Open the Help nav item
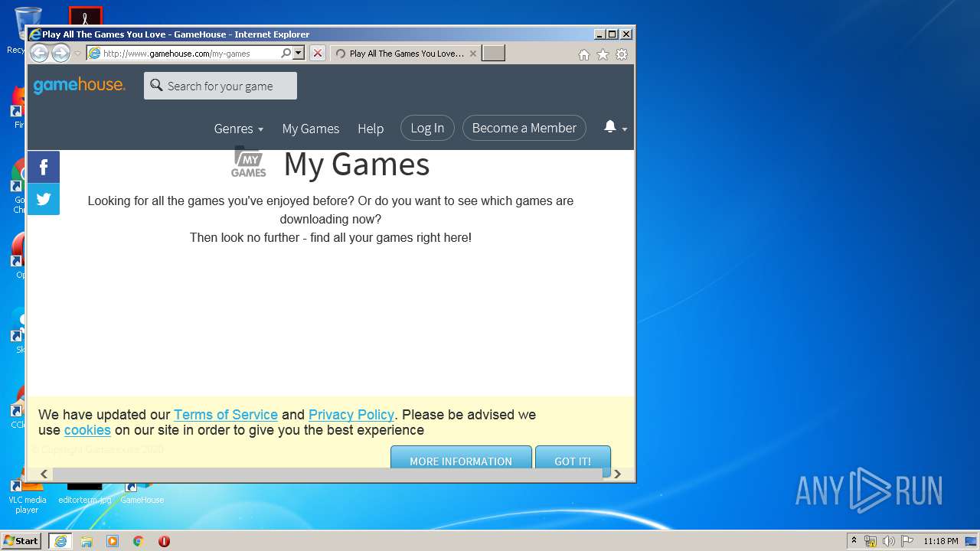Screen dimensions: 980x551 [x=371, y=129]
